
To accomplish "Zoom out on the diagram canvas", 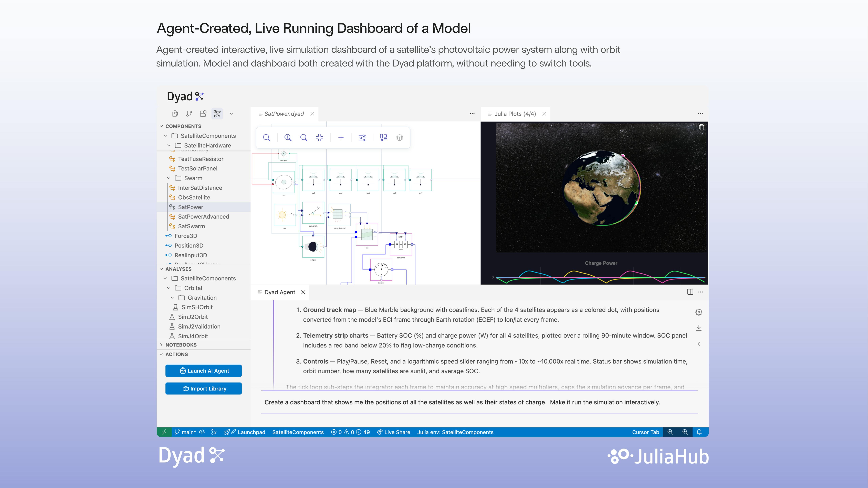I will click(304, 138).
